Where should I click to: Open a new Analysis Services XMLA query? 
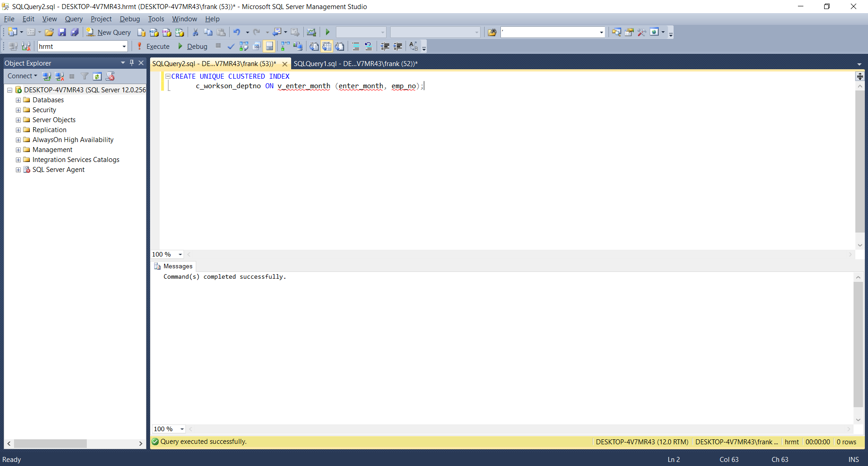point(179,32)
